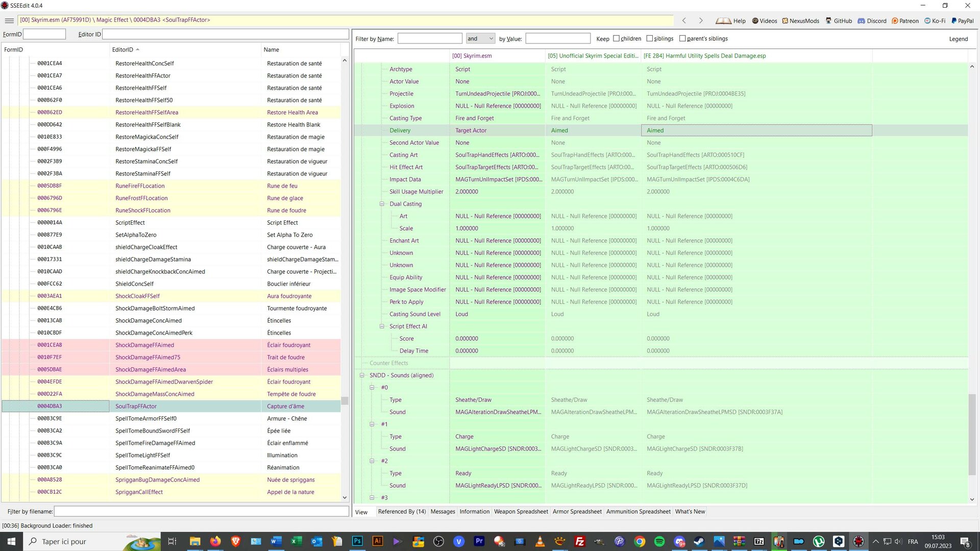Image resolution: width=980 pixels, height=551 pixels.
Task: Click the Unofficial Skyrim Special Edition column header
Action: (593, 56)
